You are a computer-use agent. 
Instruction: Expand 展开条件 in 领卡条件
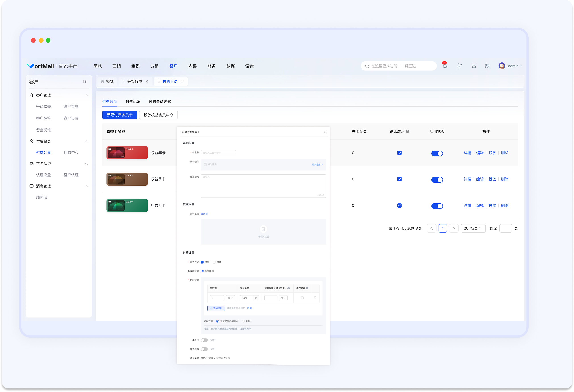(317, 165)
